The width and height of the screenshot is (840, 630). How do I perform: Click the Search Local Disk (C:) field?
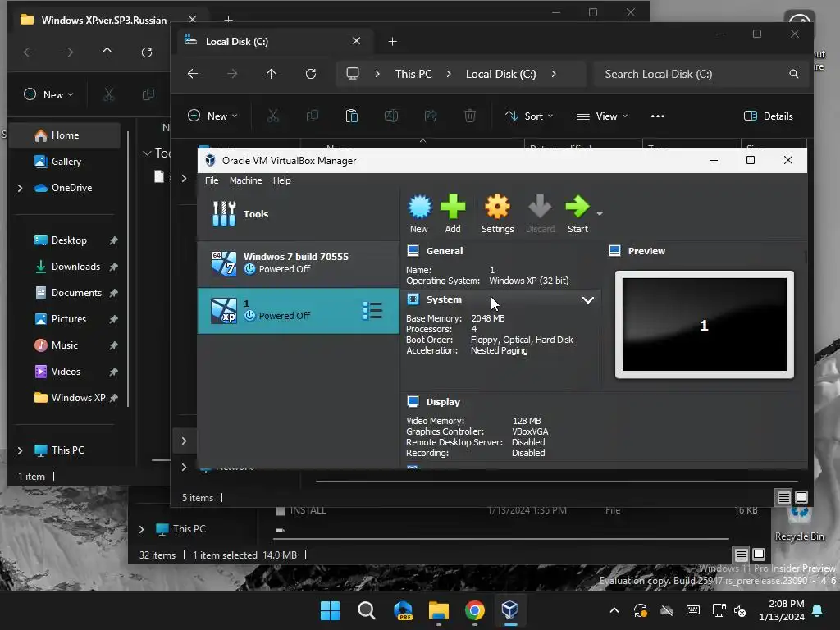coord(701,74)
